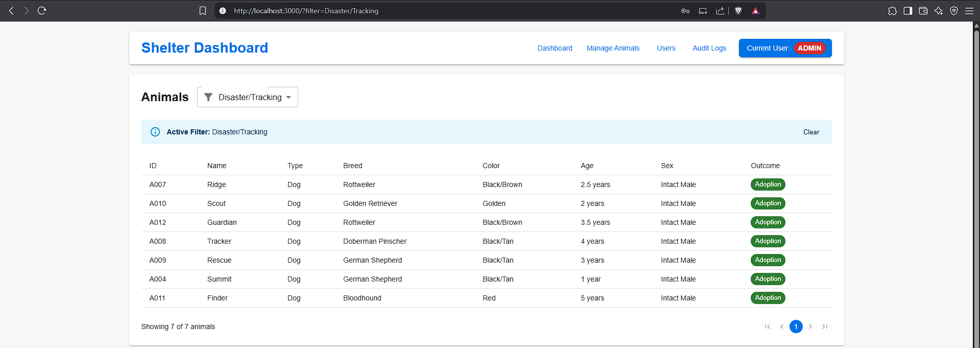The height and width of the screenshot is (348, 980).
Task: Select the name Guardian
Action: click(x=222, y=222)
